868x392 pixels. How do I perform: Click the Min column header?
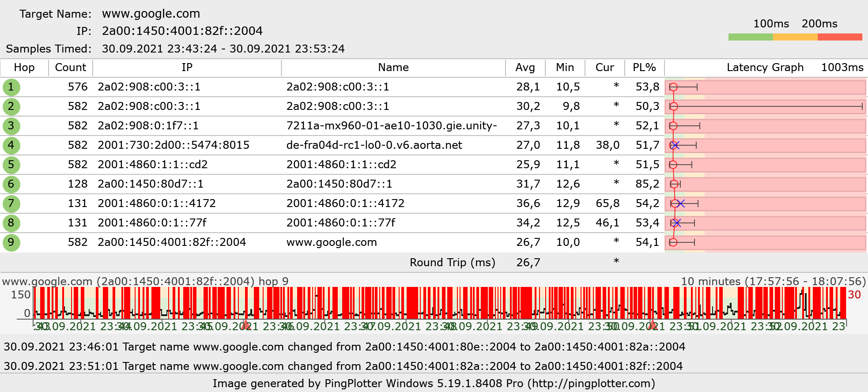point(565,68)
